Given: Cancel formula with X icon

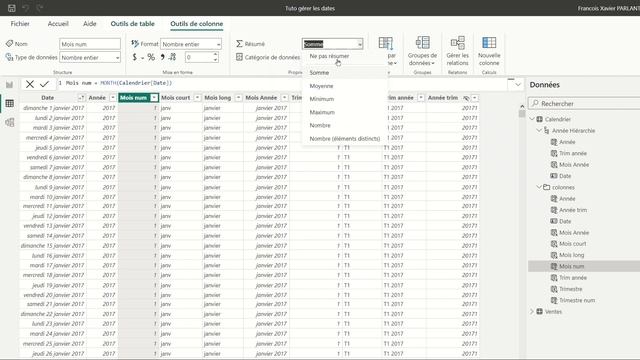Looking at the screenshot, I should click(x=30, y=84).
